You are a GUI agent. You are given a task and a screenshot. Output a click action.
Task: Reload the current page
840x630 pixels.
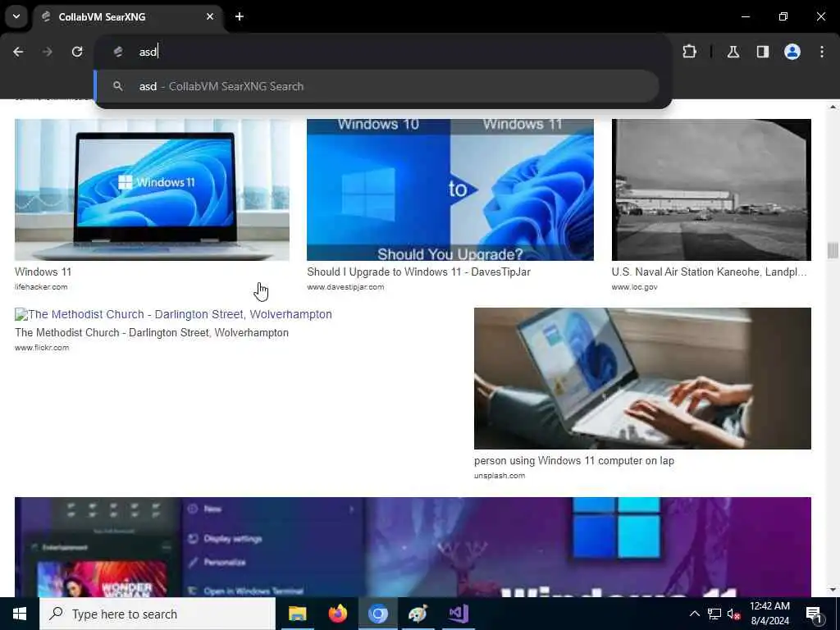(x=77, y=52)
